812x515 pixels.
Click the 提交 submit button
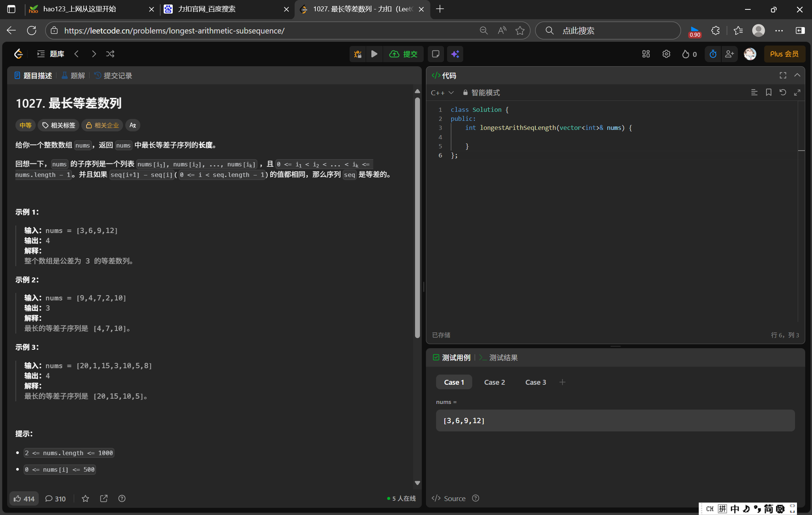[404, 54]
